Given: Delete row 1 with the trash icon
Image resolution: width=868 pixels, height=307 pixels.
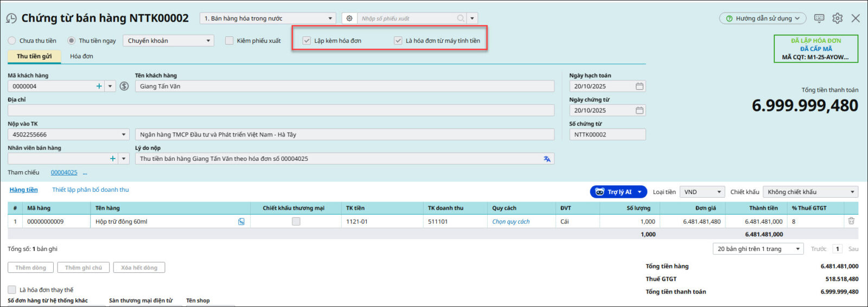Looking at the screenshot, I should coord(851,221).
